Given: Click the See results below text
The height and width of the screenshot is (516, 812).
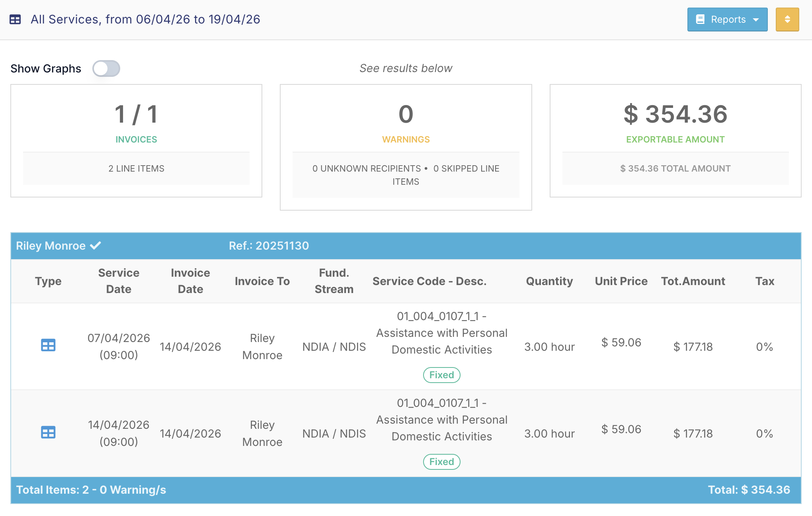Looking at the screenshot, I should (x=406, y=68).
